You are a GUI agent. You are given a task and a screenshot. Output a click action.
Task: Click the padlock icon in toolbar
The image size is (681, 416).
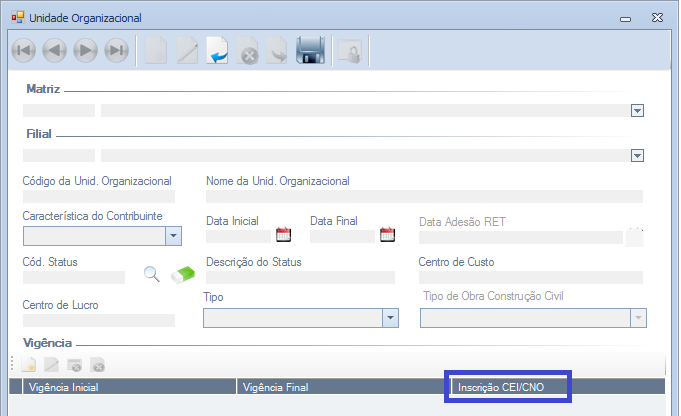350,52
